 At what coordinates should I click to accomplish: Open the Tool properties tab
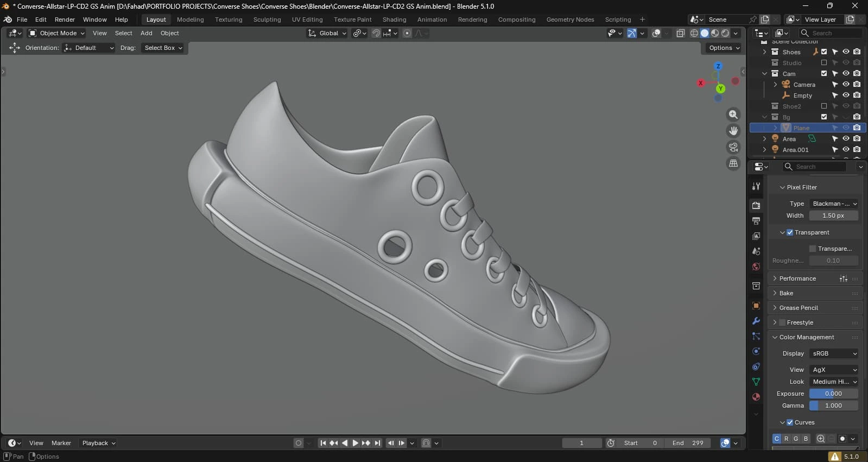pos(756,186)
